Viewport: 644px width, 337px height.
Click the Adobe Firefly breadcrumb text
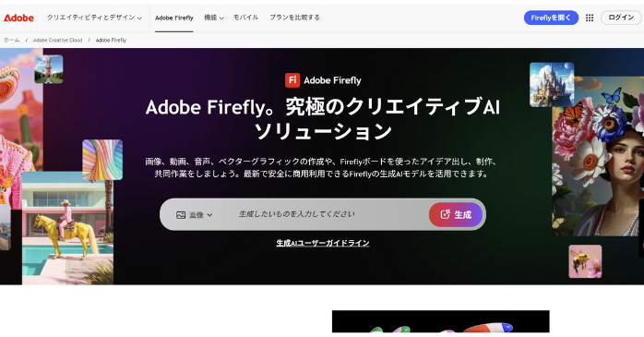(x=111, y=40)
